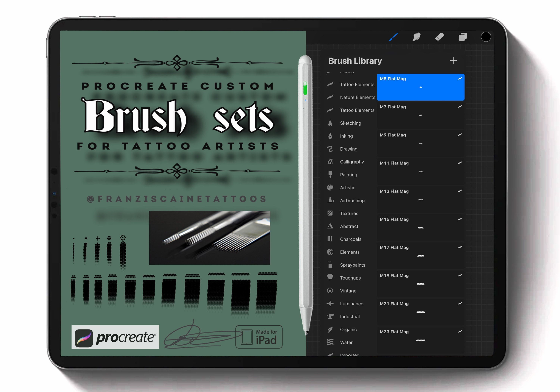Open the Airbrushing brush set
Screen dimensions: 560x392
pos(350,201)
